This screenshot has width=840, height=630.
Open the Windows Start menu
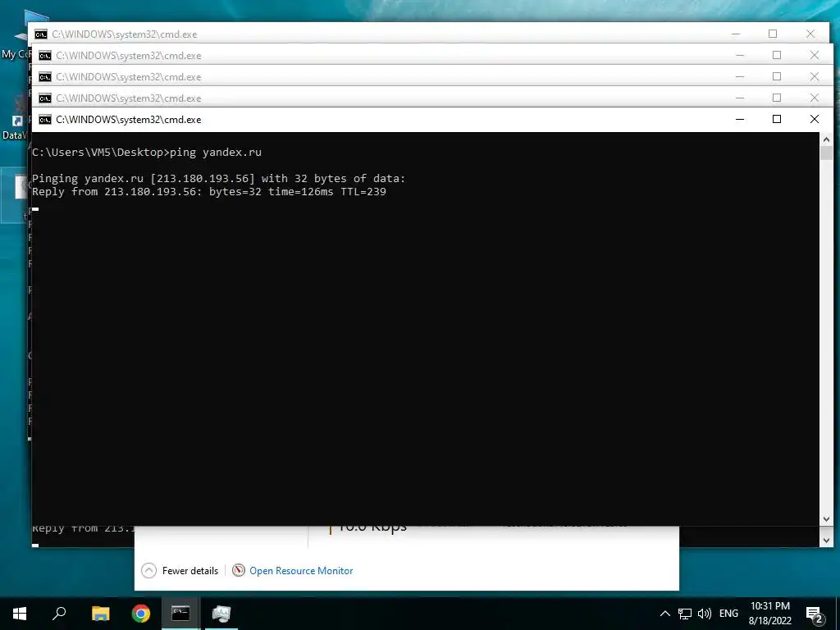coord(20,614)
